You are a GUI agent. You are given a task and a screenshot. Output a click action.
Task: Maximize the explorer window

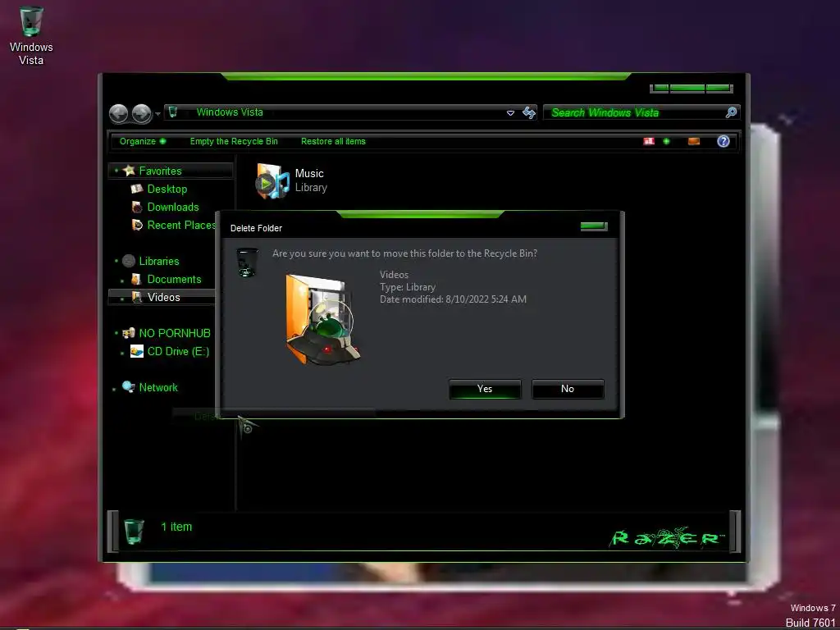click(687, 89)
